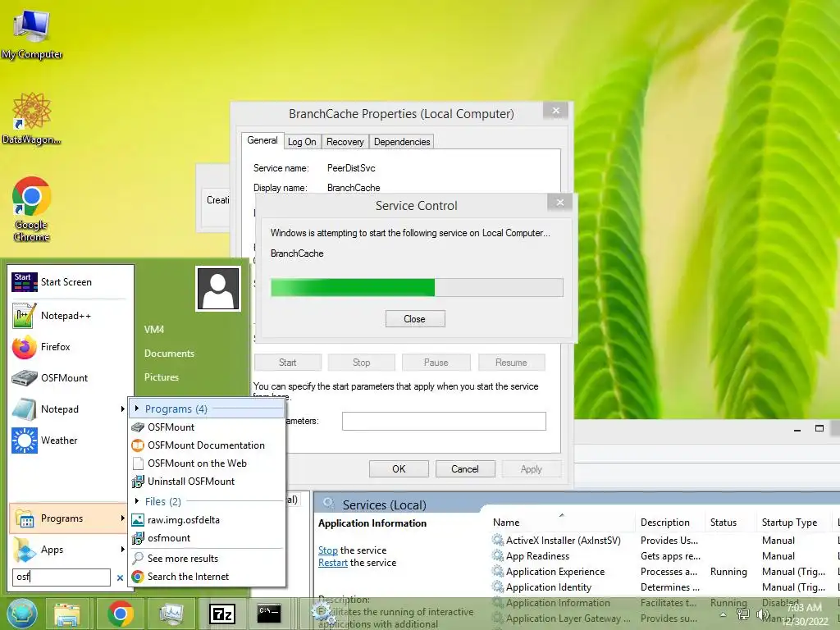Open VM4 user folder link
Screen dimensions: 840x630
[x=154, y=329]
